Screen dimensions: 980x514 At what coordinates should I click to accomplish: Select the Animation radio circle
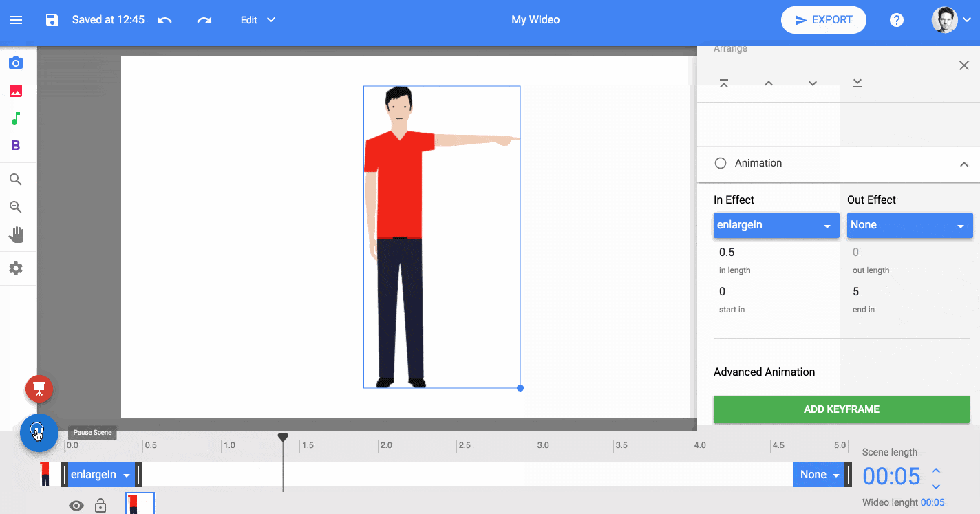(x=721, y=163)
